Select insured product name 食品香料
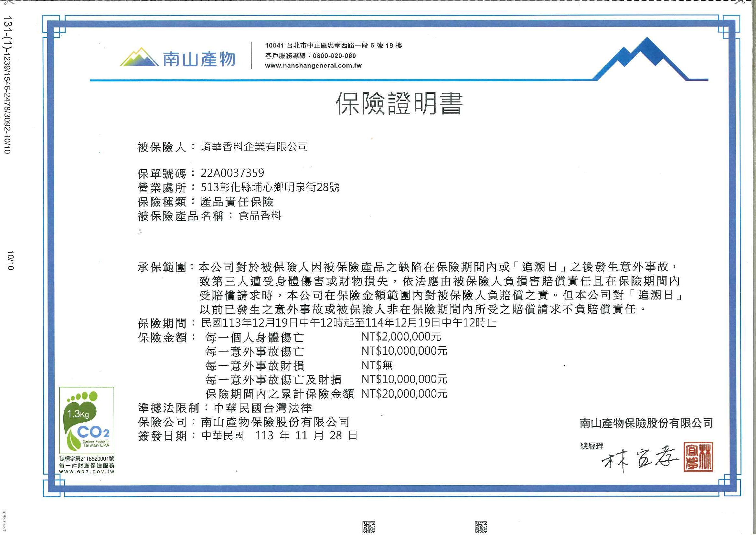Screen dimensions: 756x535 tap(260, 216)
